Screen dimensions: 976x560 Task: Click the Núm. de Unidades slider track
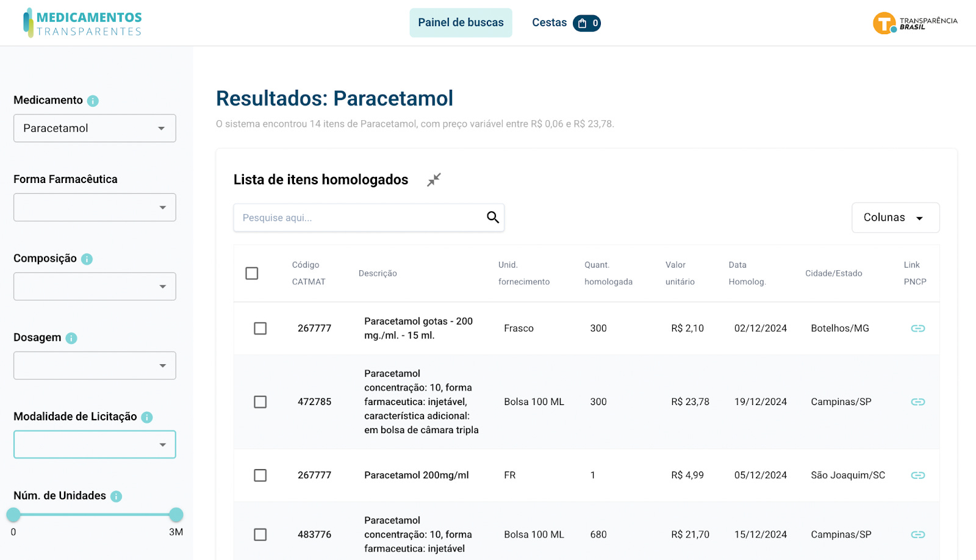coord(95,515)
